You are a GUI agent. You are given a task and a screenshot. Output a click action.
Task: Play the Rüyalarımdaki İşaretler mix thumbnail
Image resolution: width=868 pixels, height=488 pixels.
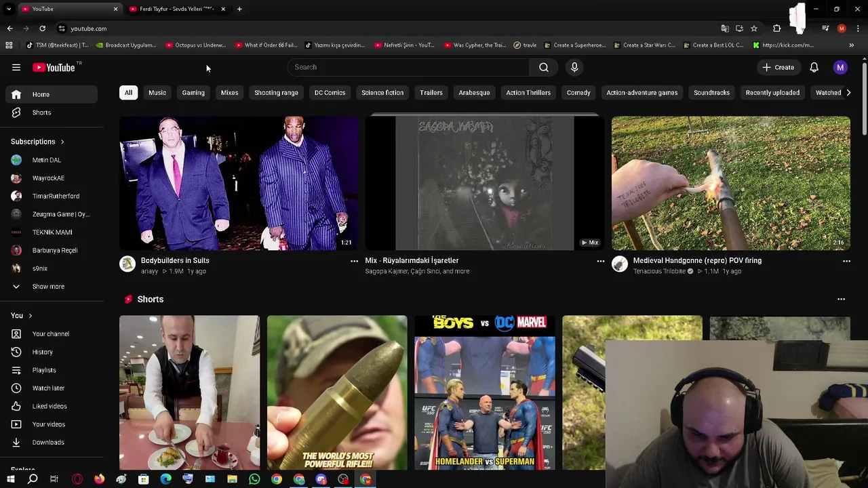click(485, 183)
